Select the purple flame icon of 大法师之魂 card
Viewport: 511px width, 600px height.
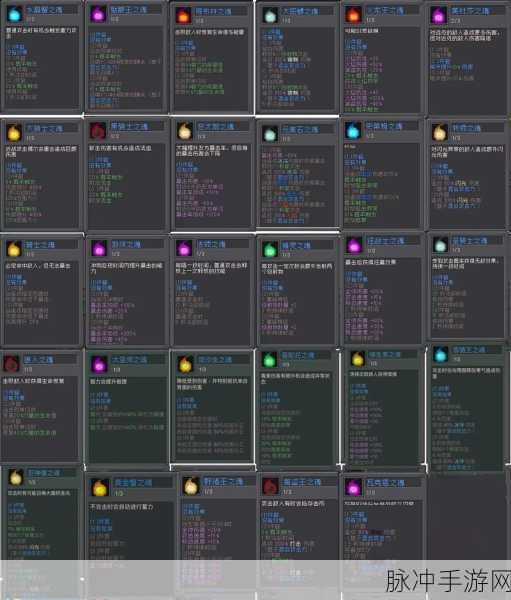98,364
